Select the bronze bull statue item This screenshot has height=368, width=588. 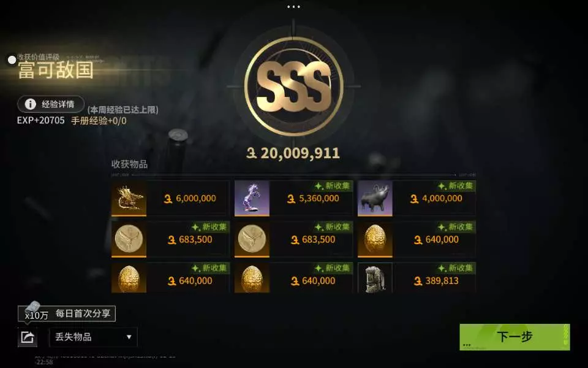click(x=417, y=198)
